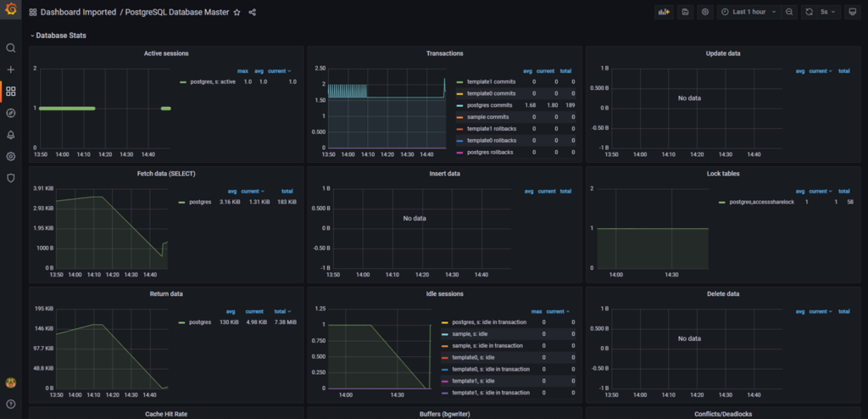Click the zoom out time range icon

pyautogui.click(x=789, y=13)
